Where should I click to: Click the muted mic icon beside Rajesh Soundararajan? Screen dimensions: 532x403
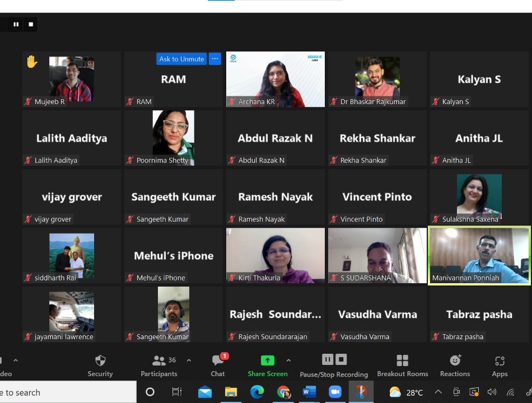pyautogui.click(x=232, y=336)
